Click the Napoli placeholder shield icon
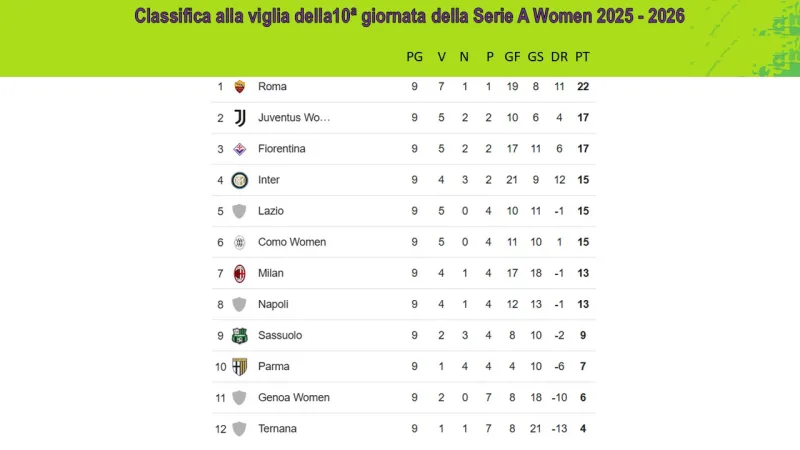Screen dimensions: 800x450 239,304
